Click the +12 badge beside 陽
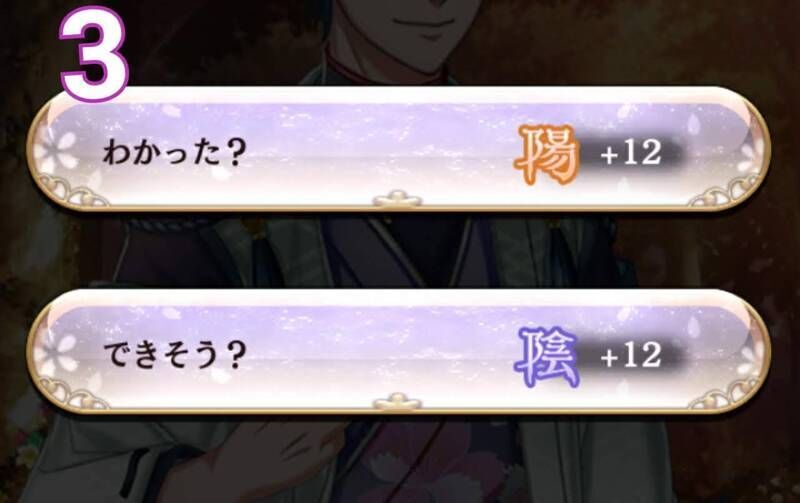The height and width of the screenshot is (503, 800). point(632,153)
